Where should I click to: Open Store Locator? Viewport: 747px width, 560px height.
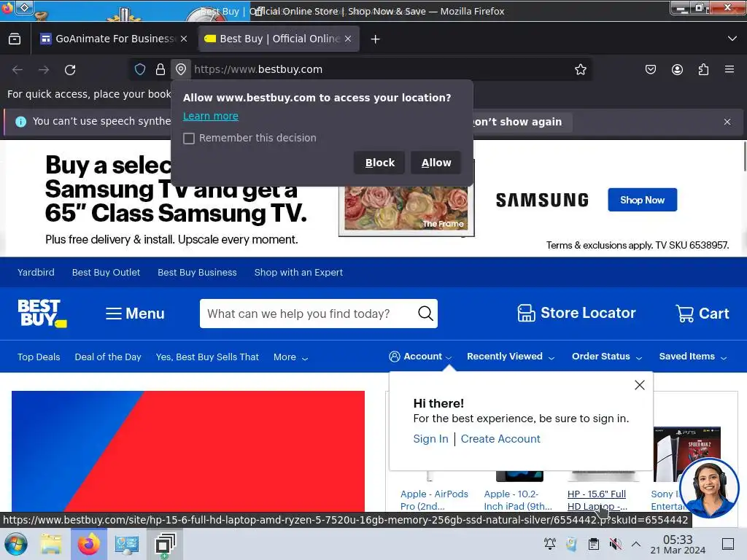(576, 313)
